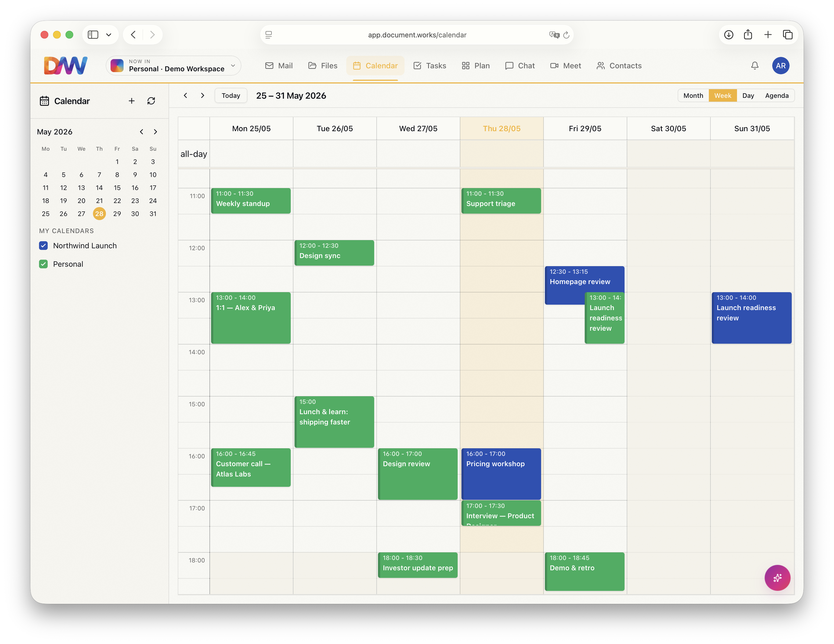Click the translate icon in address bar
This screenshot has width=834, height=644.
[554, 35]
